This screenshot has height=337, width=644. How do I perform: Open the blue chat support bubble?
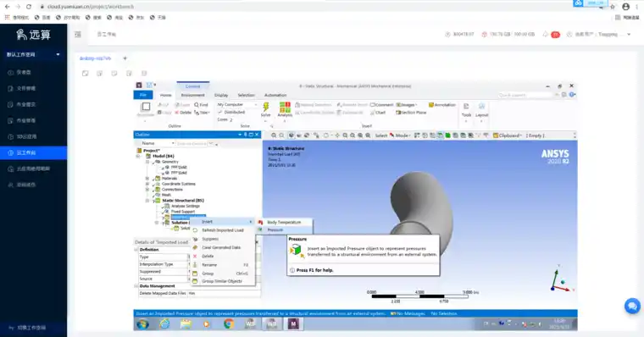632,307
